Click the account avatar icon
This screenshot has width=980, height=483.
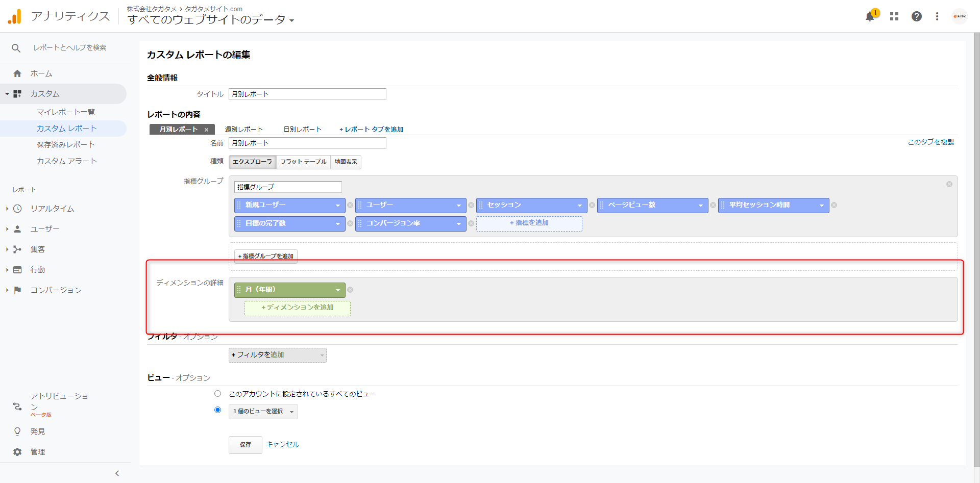point(960,16)
